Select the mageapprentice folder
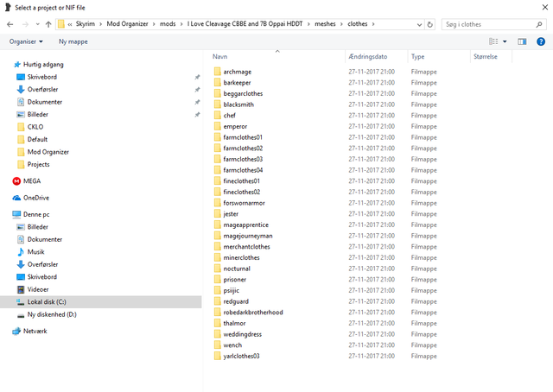This screenshot has width=553, height=392. click(x=245, y=224)
